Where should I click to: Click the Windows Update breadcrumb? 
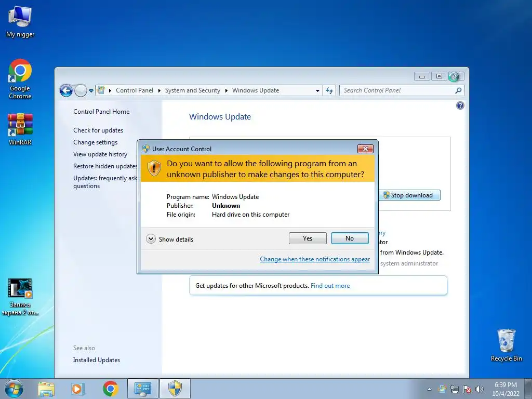click(x=256, y=90)
